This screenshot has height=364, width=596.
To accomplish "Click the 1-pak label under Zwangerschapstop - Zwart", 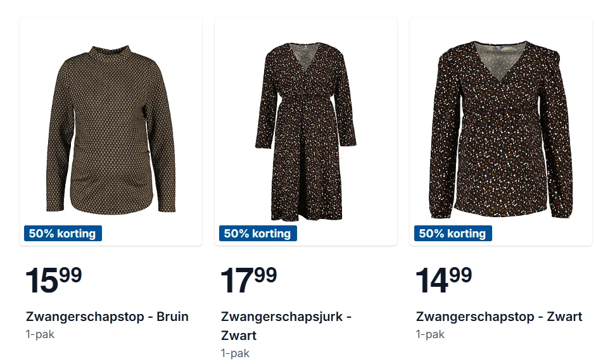I will click(430, 334).
